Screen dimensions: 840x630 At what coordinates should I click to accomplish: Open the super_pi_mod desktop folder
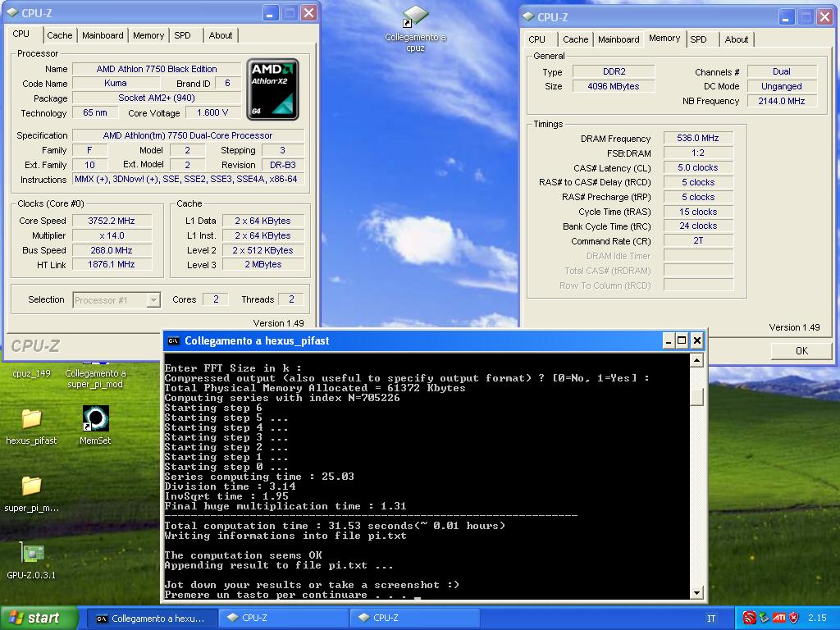(x=31, y=493)
